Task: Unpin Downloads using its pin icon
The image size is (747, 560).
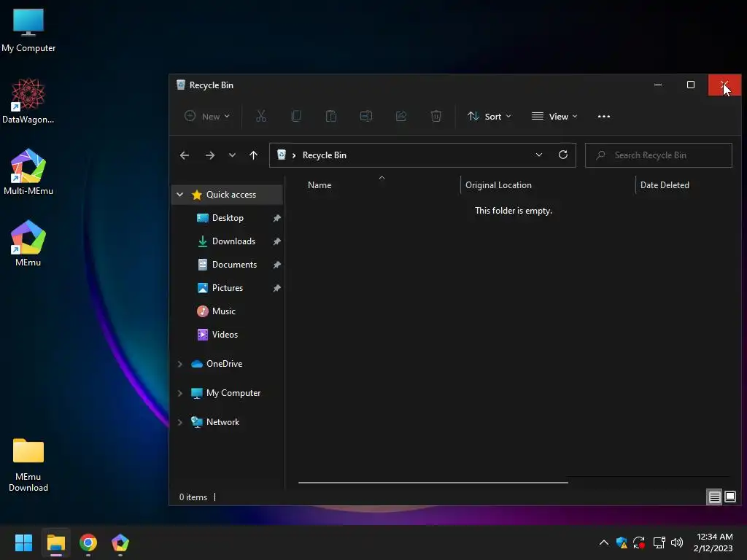Action: (x=276, y=241)
